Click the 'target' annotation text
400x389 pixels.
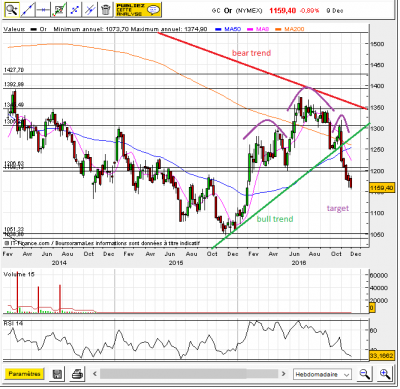coord(338,208)
